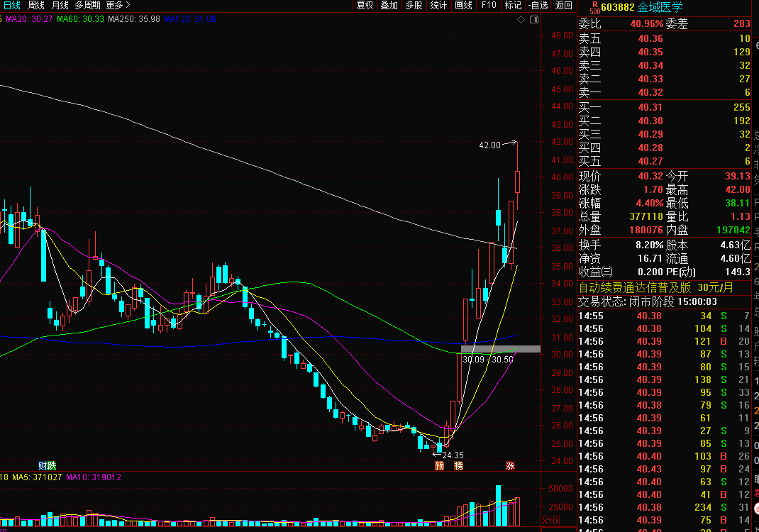Image resolution: width=759 pixels, height=532 pixels.
Task: Click the 14:56 trade row with volume 234
Action: (664, 507)
